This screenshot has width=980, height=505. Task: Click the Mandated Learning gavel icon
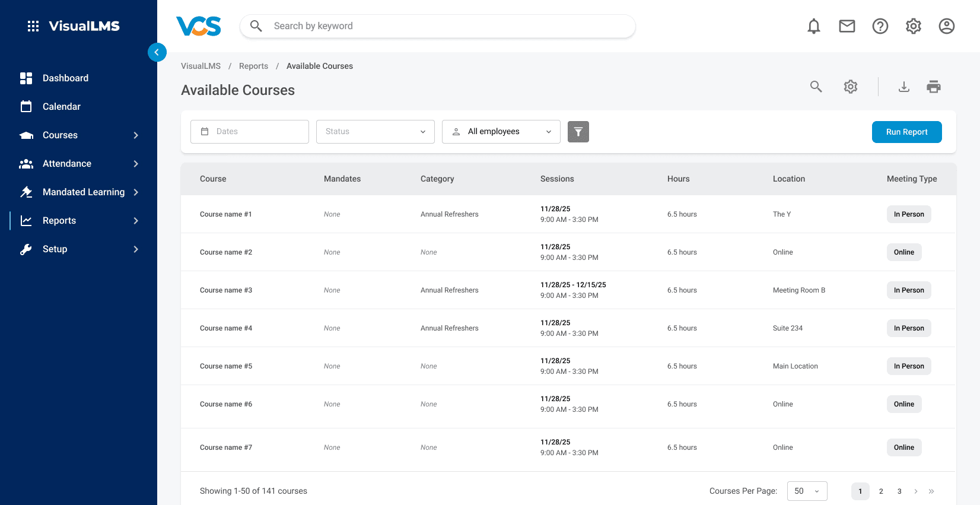pos(26,192)
